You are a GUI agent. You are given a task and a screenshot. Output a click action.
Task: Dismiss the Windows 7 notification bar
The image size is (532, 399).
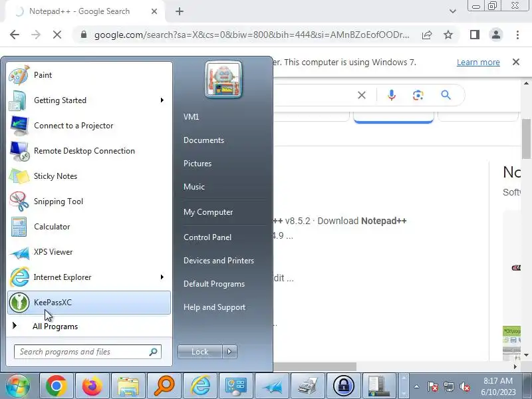click(516, 62)
